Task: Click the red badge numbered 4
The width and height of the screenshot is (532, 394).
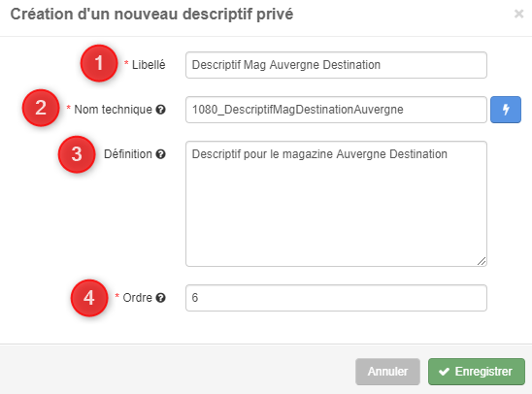Action: point(89,298)
